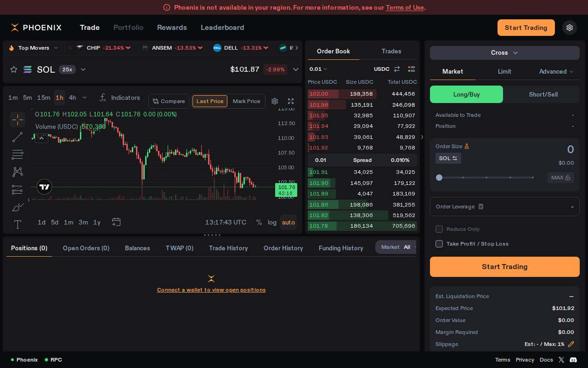Select the text annotation tool
The height and width of the screenshot is (368, 588).
click(17, 224)
